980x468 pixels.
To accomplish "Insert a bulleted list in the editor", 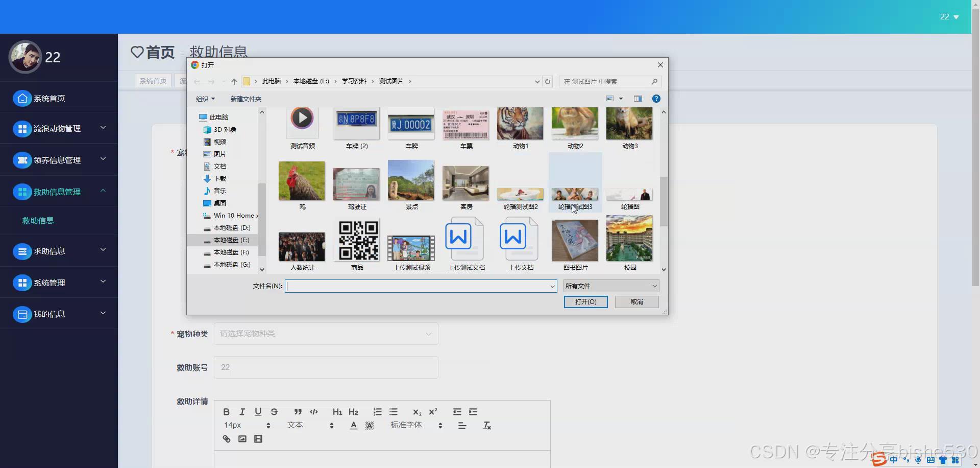I will (394, 412).
